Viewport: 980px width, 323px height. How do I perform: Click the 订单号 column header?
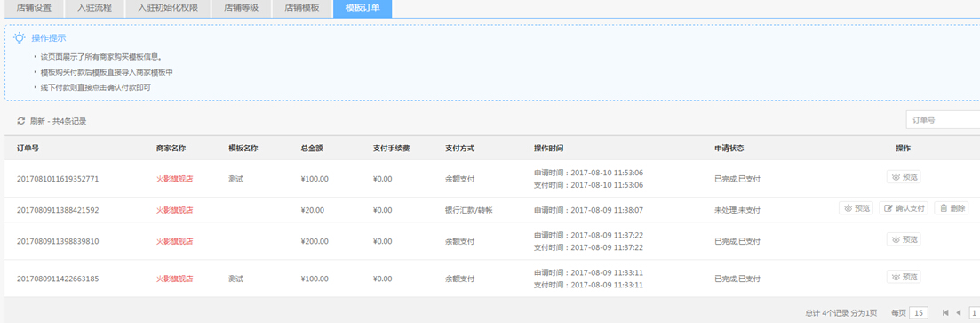[28, 149]
